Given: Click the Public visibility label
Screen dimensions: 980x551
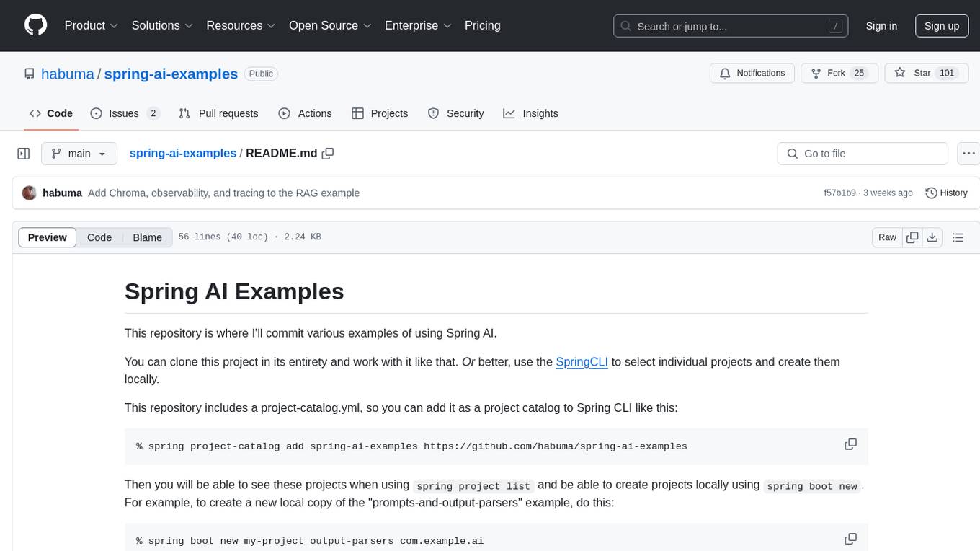Looking at the screenshot, I should coord(261,74).
